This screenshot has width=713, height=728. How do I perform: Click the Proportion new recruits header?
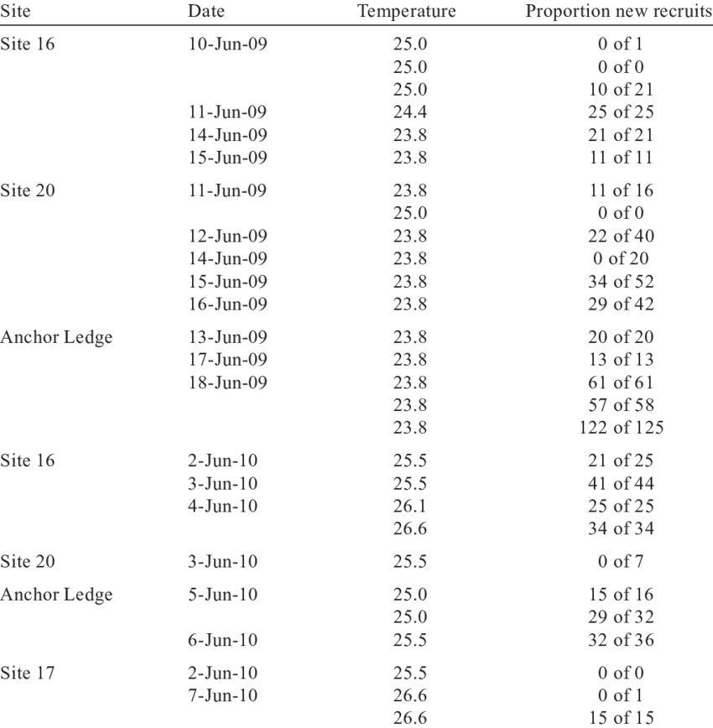click(618, 12)
